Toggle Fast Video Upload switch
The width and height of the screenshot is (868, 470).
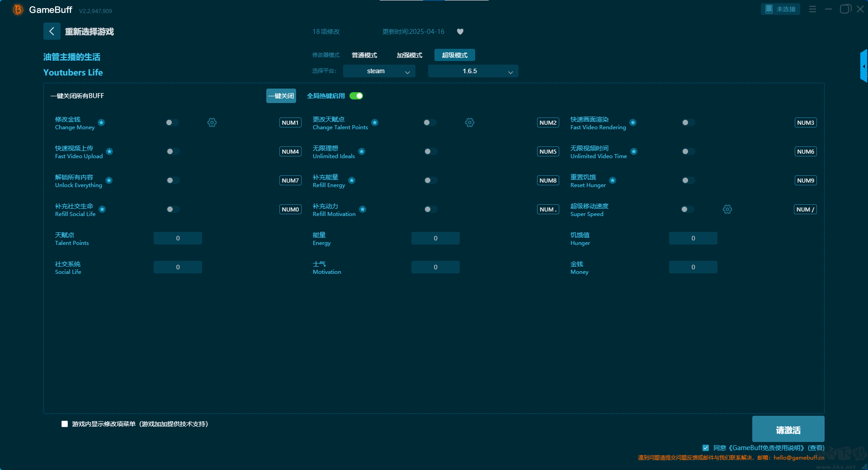[x=173, y=151]
